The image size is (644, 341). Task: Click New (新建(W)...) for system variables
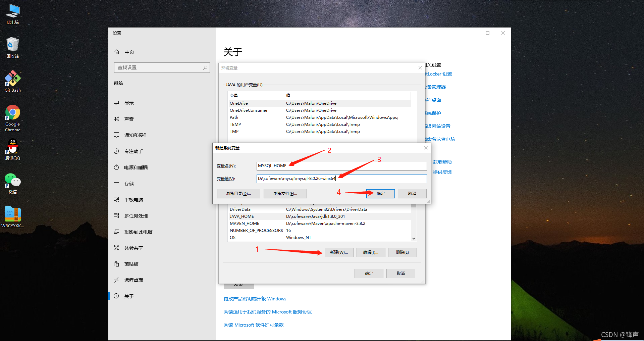tap(339, 252)
